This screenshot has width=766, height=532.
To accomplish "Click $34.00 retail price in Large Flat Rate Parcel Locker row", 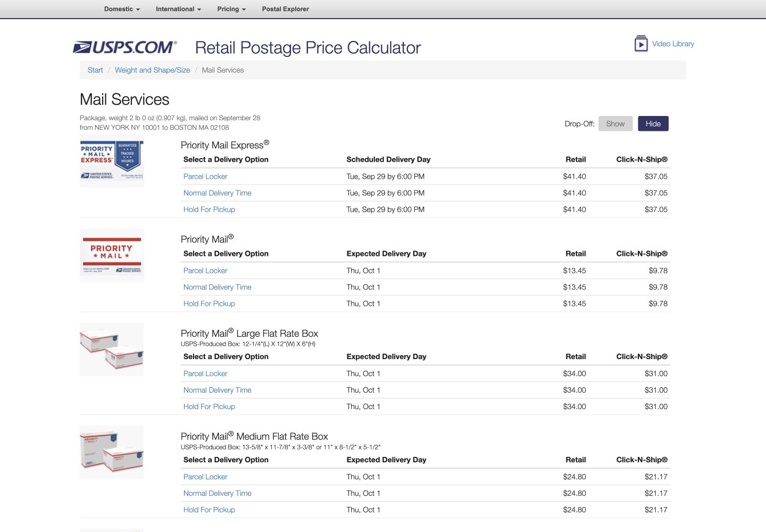I will coord(574,374).
